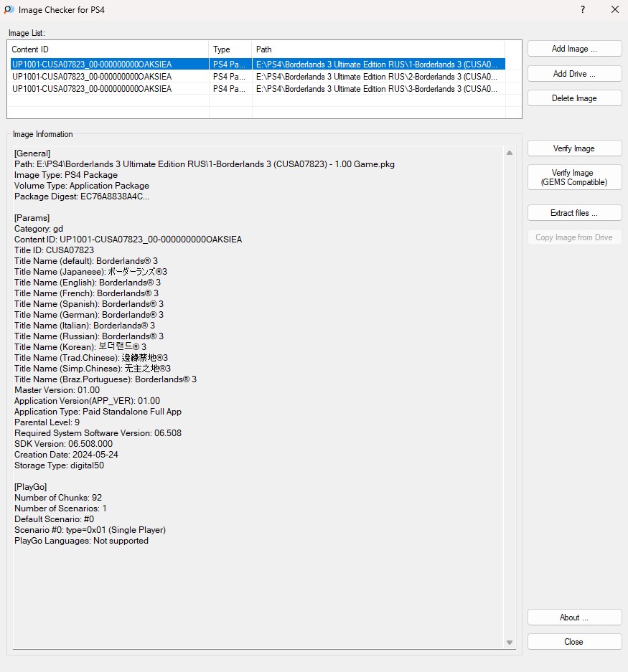
Task: Open the Extract files ... dialog
Action: pyautogui.click(x=574, y=213)
